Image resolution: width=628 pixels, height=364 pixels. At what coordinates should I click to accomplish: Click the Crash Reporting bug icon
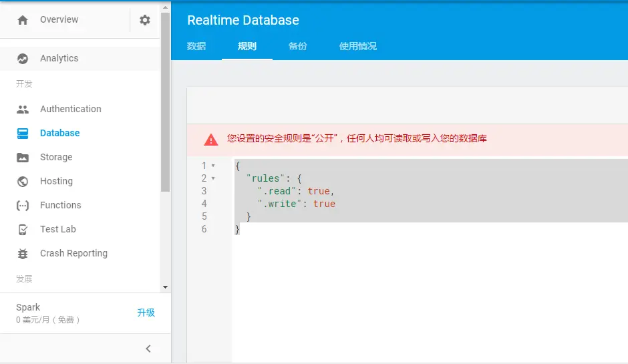click(x=23, y=254)
